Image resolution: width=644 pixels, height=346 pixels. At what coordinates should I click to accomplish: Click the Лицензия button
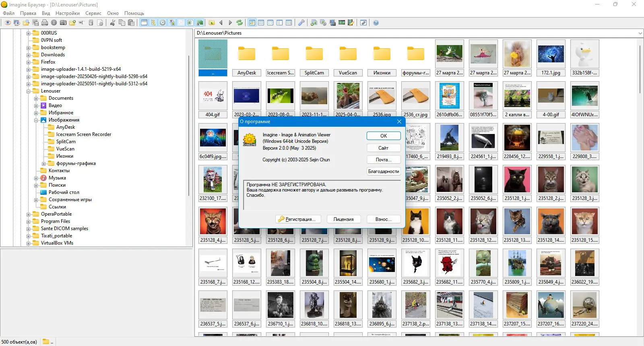coord(344,219)
